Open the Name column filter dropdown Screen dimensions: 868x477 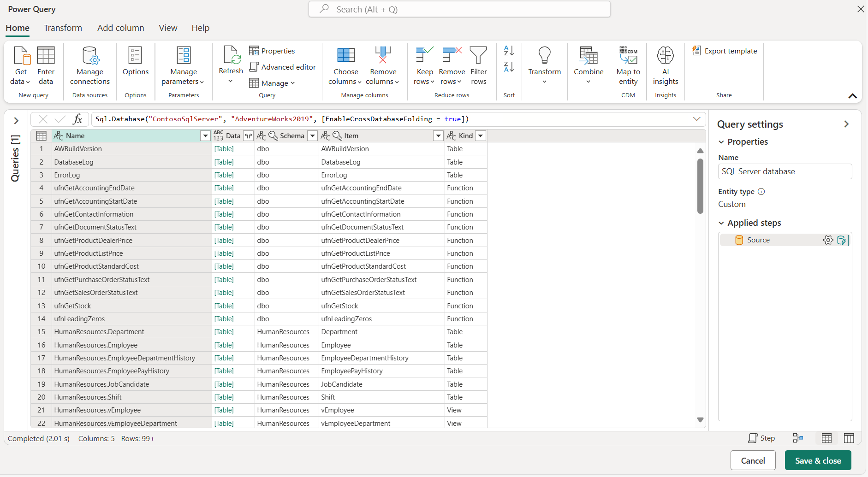click(x=205, y=136)
